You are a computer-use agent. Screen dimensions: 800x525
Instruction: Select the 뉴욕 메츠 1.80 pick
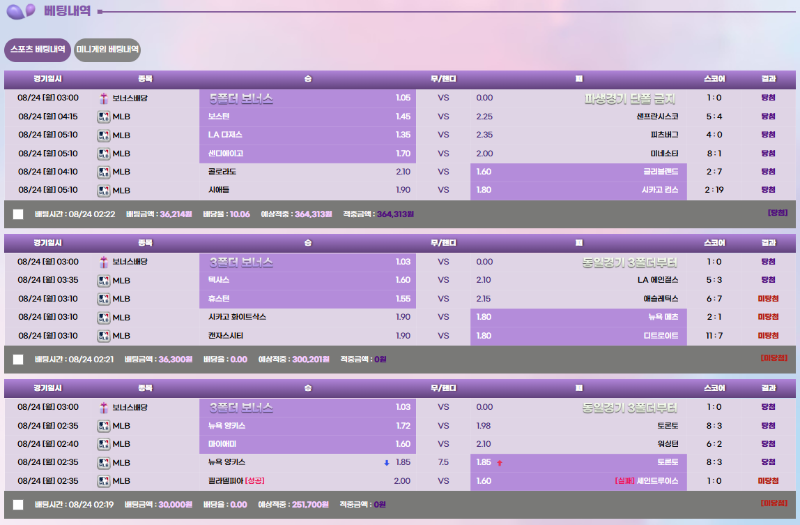(x=579, y=317)
